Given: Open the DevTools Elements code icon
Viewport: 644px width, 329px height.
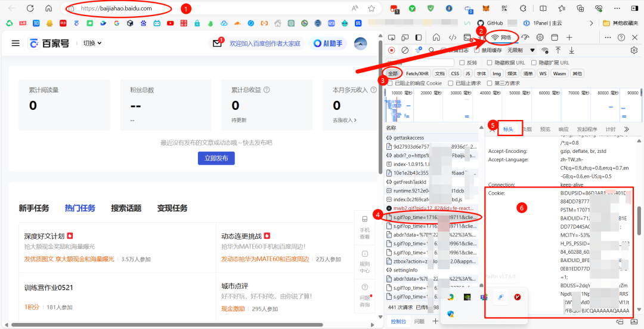Looking at the screenshot, I should pyautogui.click(x=452, y=38).
